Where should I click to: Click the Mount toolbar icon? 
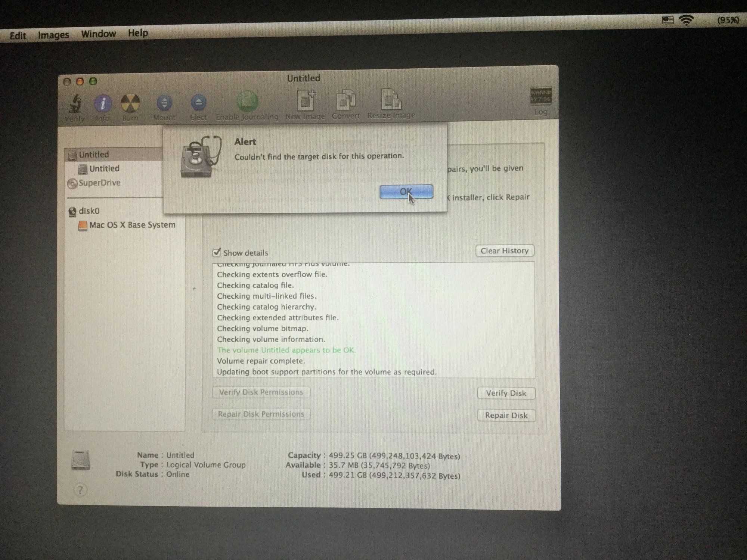pos(164,103)
